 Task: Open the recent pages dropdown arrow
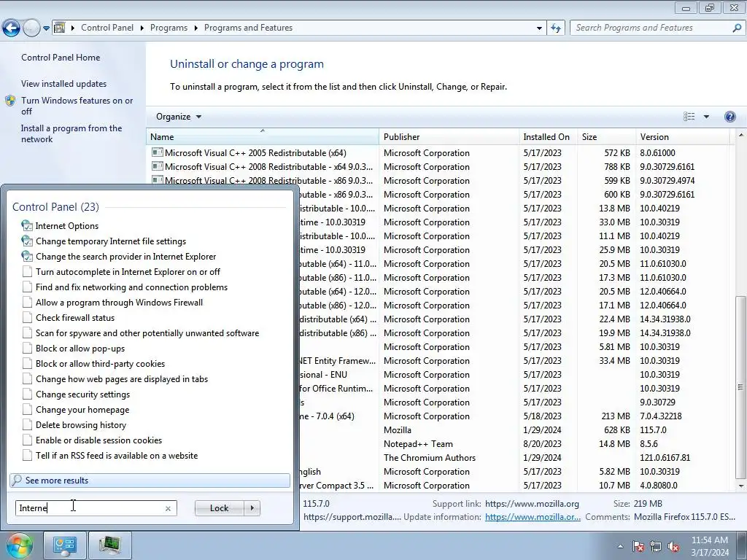pos(46,28)
